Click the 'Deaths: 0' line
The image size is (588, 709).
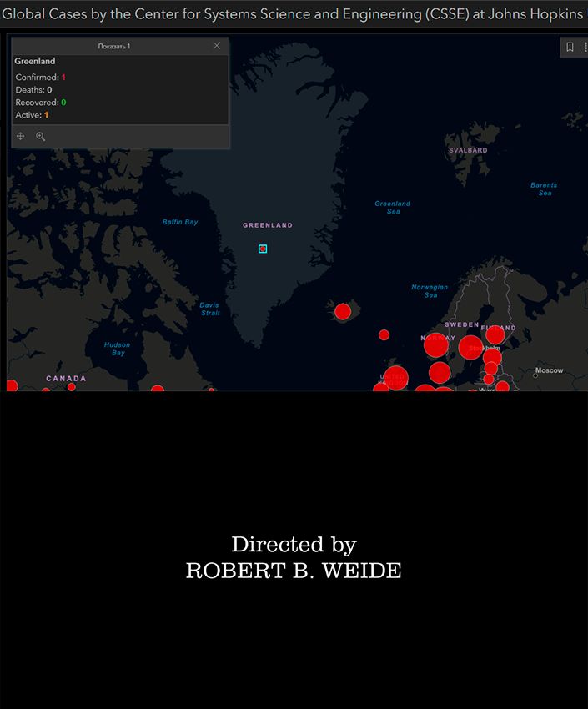(x=33, y=90)
